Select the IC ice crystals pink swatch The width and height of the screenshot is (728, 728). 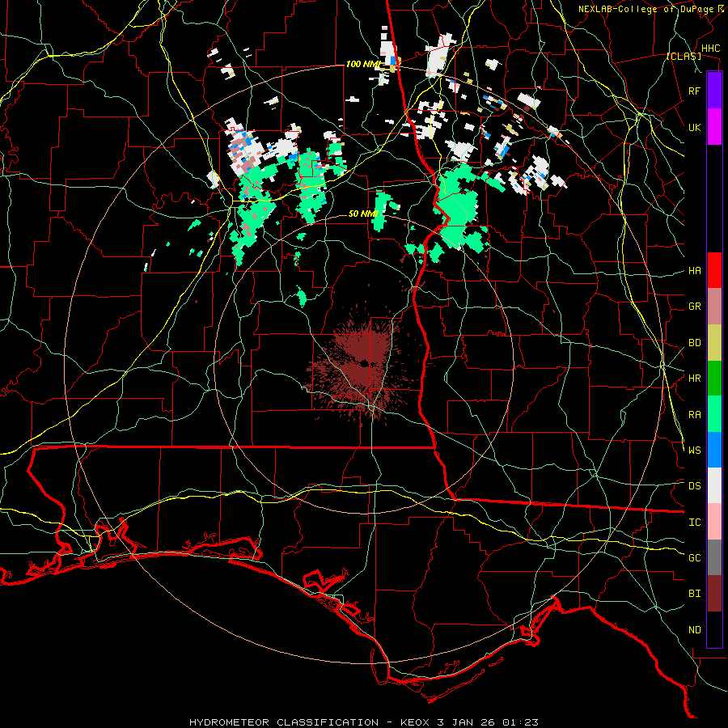pyautogui.click(x=714, y=522)
